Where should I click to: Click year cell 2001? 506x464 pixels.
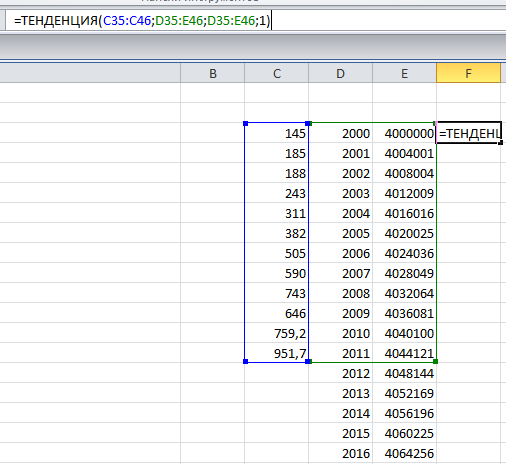[340, 153]
